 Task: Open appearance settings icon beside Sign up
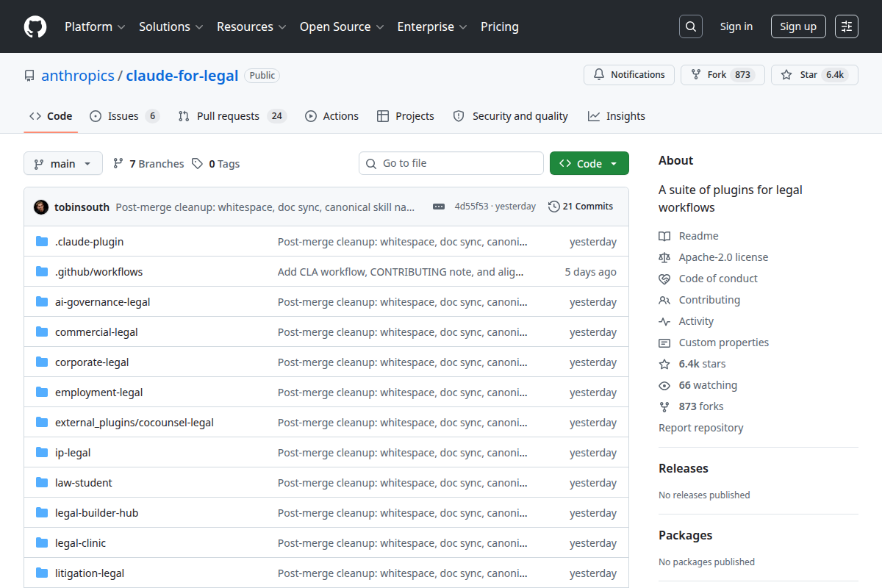point(847,26)
